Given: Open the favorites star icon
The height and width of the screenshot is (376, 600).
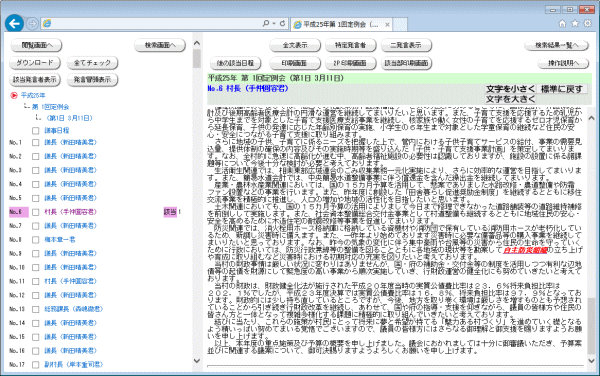Looking at the screenshot, I should coord(575,24).
